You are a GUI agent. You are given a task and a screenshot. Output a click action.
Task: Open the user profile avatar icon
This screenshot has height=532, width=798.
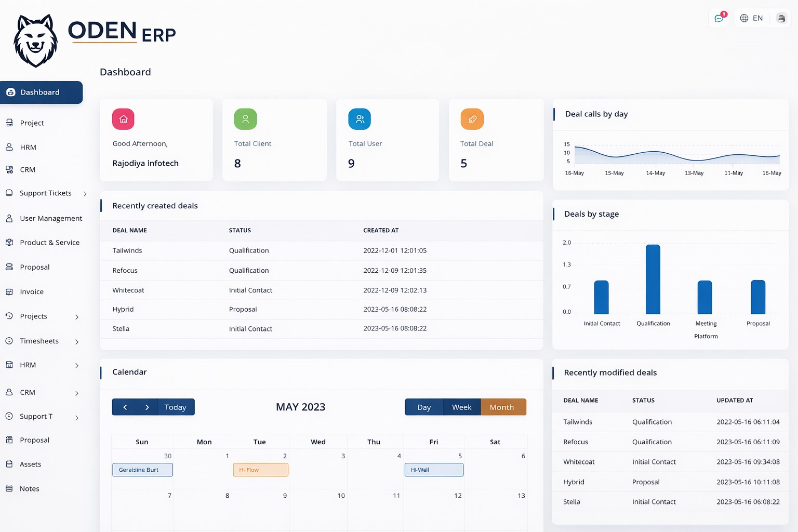point(781,18)
